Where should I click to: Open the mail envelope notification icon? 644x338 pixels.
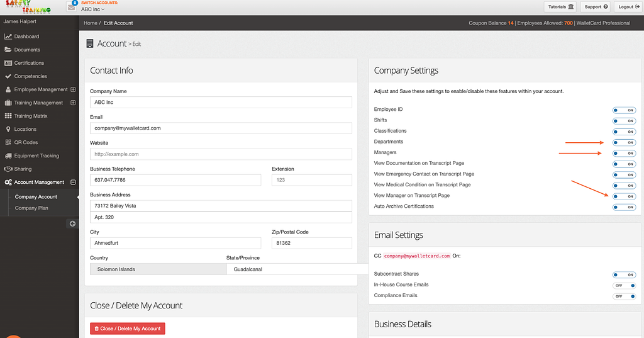click(72, 7)
